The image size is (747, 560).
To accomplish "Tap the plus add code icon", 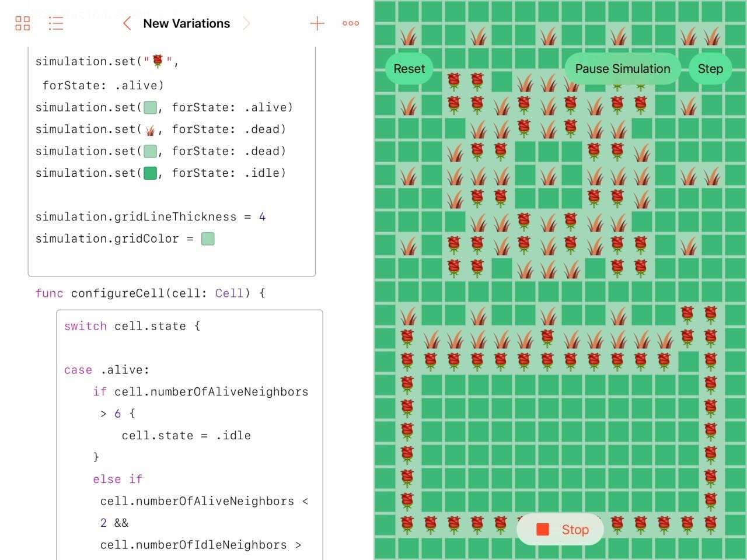I will point(317,23).
